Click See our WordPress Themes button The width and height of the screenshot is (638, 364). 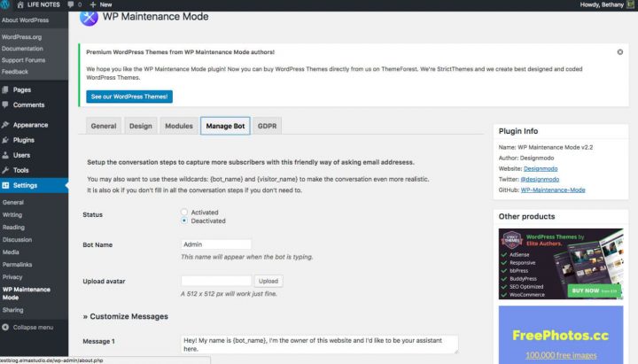click(129, 97)
